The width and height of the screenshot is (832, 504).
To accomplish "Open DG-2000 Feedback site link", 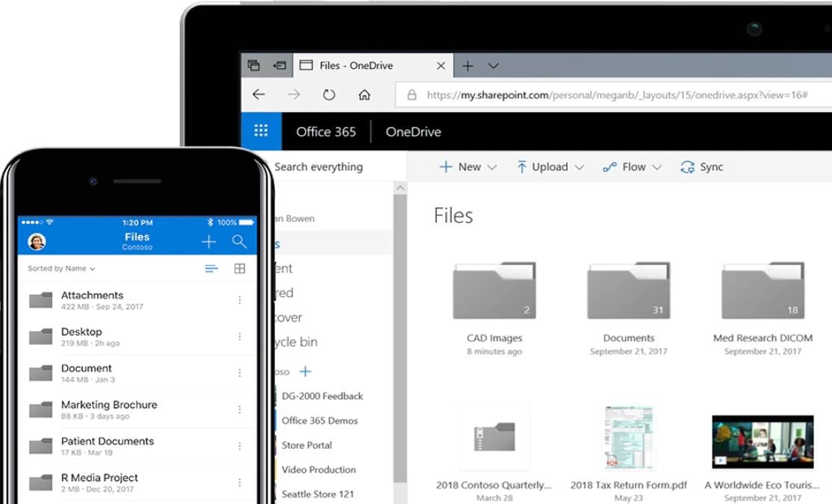I will tap(322, 396).
